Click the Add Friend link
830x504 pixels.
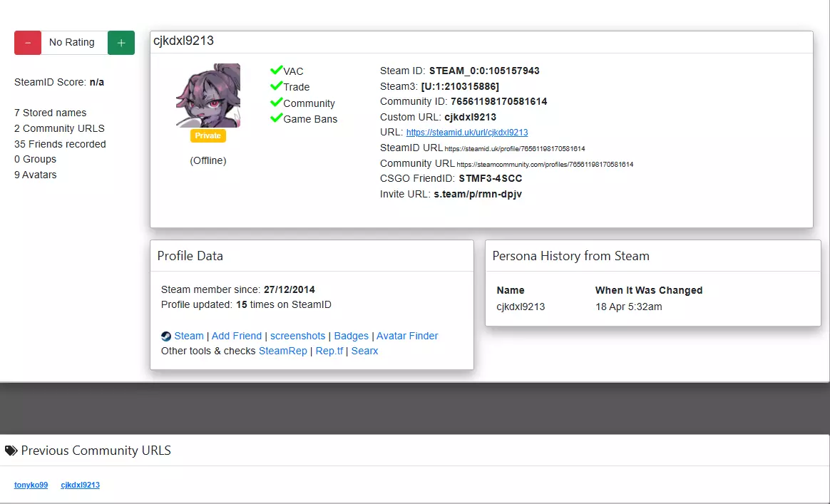click(237, 336)
